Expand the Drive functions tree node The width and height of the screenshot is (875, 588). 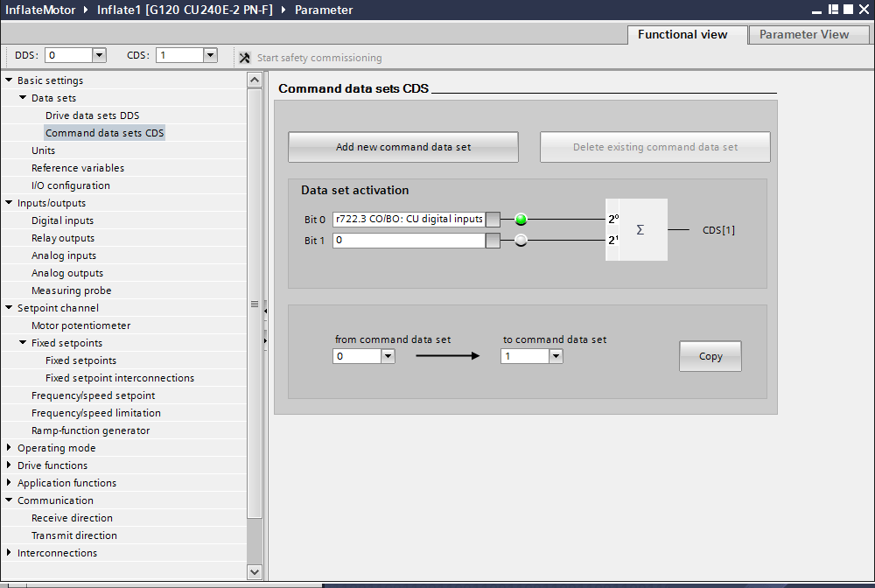point(9,465)
